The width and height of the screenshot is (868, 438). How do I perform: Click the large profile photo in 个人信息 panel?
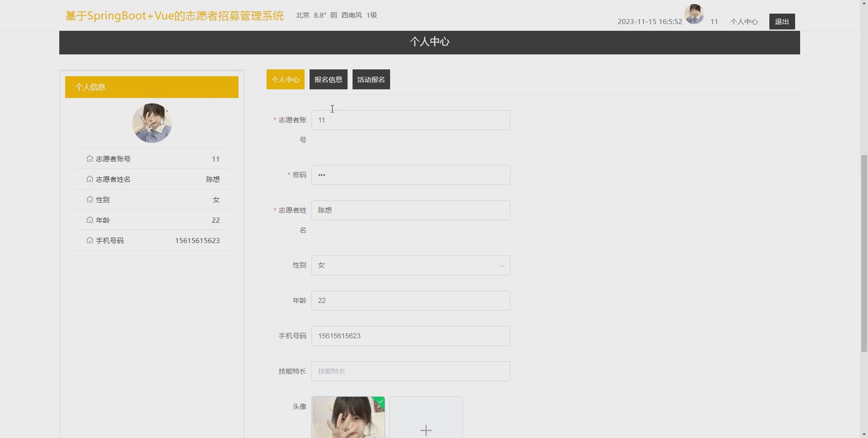click(152, 123)
